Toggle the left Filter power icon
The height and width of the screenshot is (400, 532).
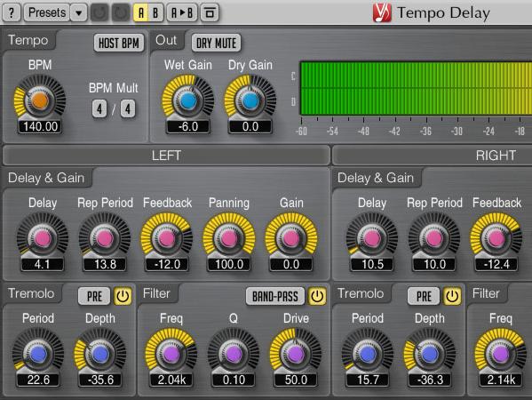[x=317, y=296]
